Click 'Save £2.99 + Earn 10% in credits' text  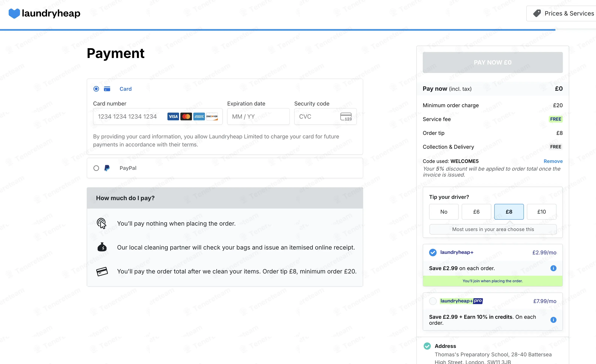[x=471, y=317]
